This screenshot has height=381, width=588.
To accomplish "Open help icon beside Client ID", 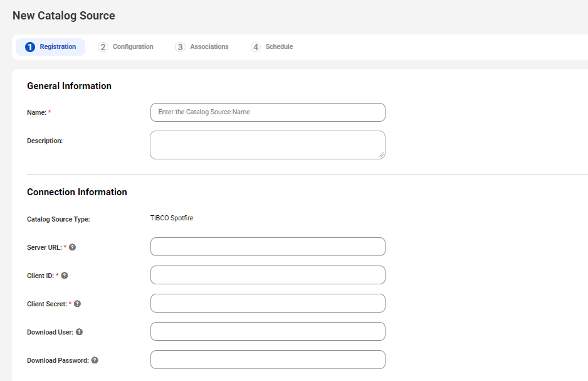I will click(65, 276).
